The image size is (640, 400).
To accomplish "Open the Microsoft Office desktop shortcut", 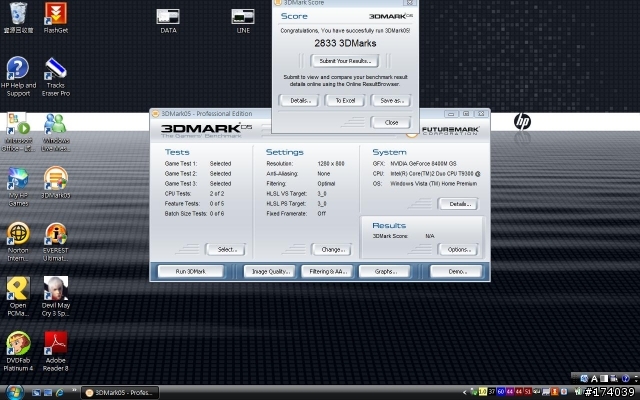I will point(18,132).
